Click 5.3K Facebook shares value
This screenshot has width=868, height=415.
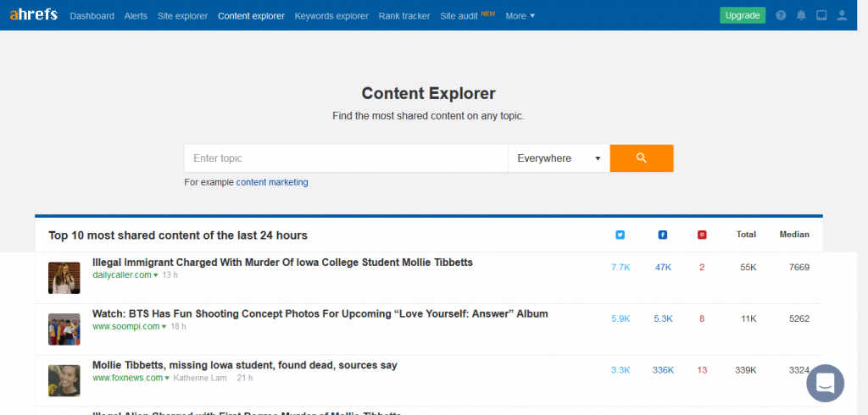point(663,318)
